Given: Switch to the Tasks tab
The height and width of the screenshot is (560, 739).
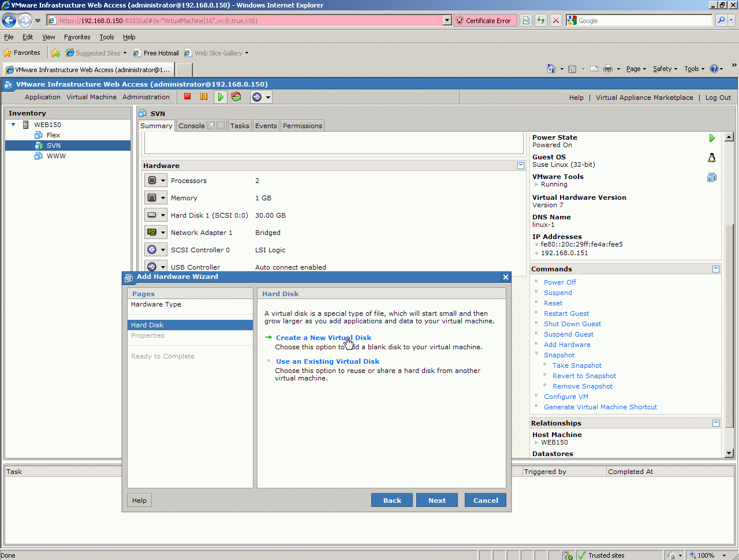Looking at the screenshot, I should click(x=240, y=126).
